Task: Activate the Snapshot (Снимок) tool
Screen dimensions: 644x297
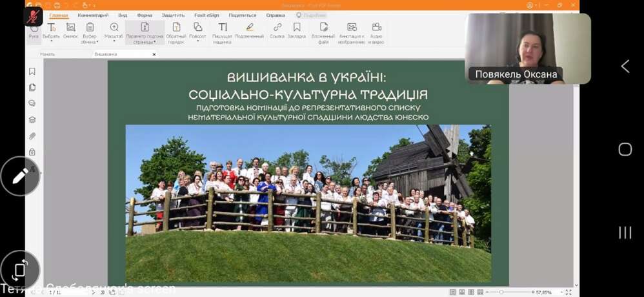Action: click(70, 31)
